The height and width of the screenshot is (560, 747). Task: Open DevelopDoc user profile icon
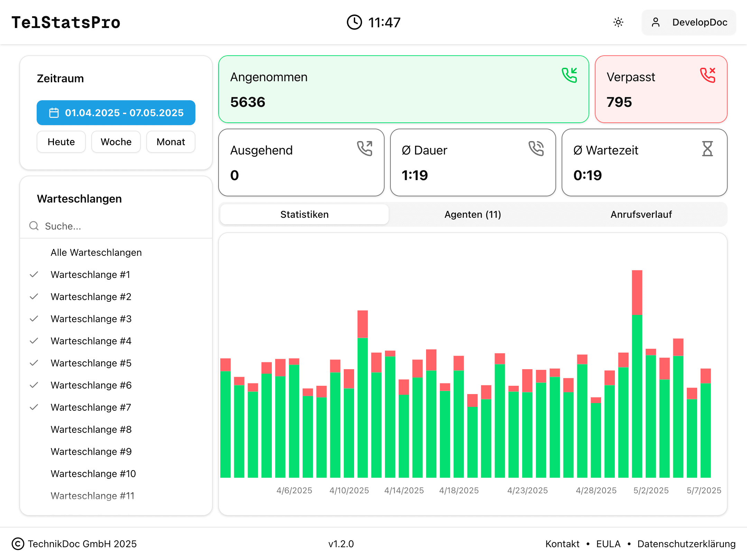pyautogui.click(x=656, y=22)
